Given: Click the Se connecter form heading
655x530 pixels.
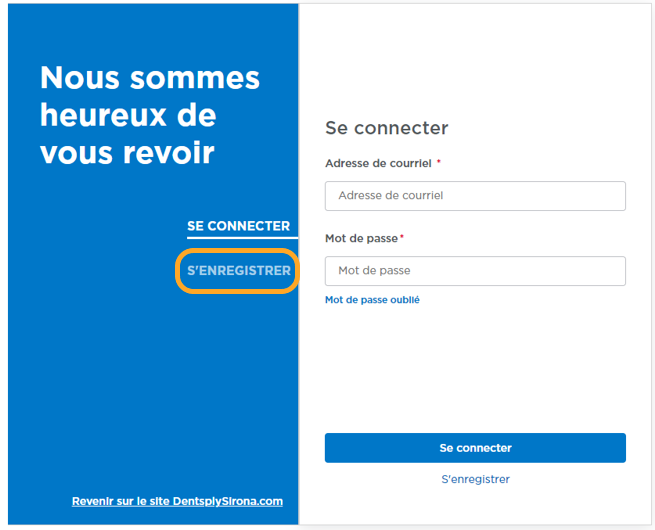Looking at the screenshot, I should (x=386, y=128).
